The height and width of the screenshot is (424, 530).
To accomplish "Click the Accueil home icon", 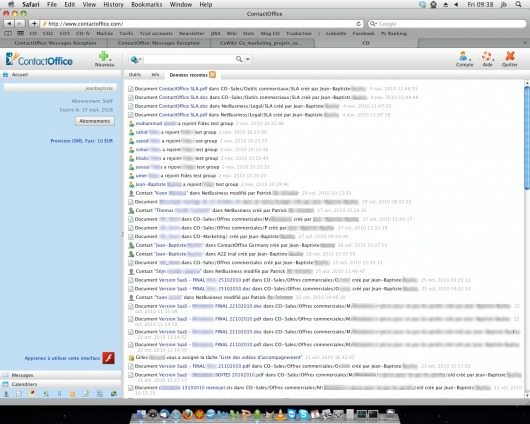I will (x=5, y=75).
